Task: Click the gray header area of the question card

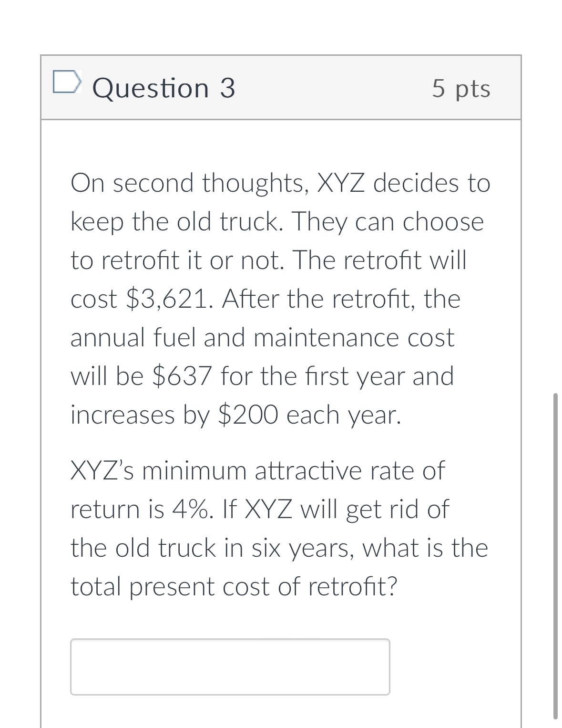Action: [x=334, y=87]
